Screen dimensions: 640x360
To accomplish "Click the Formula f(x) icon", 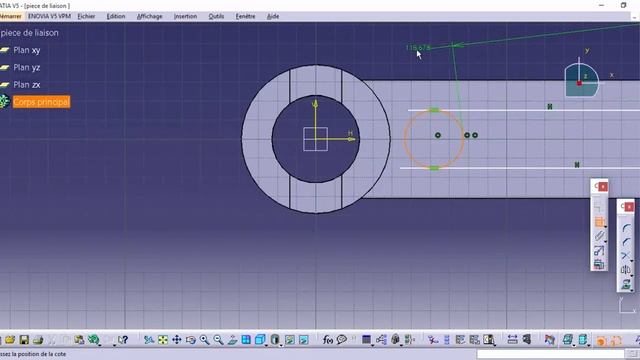I will point(328,340).
